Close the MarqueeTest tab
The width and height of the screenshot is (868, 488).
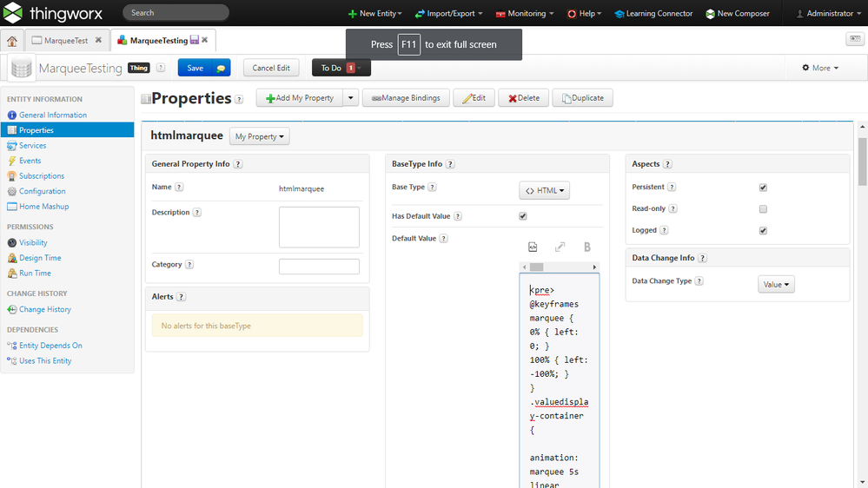click(98, 40)
